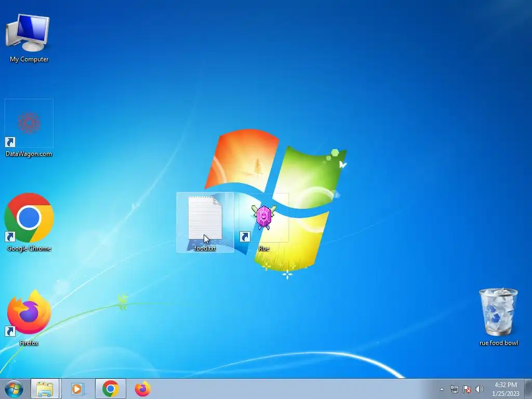Viewport: 532px width, 399px height.
Task: Open the volume speaker tray icon
Action: coord(480,389)
